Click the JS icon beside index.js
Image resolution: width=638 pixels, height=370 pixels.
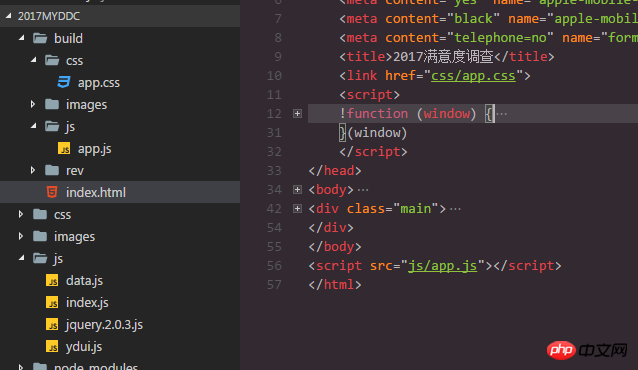[x=52, y=302]
